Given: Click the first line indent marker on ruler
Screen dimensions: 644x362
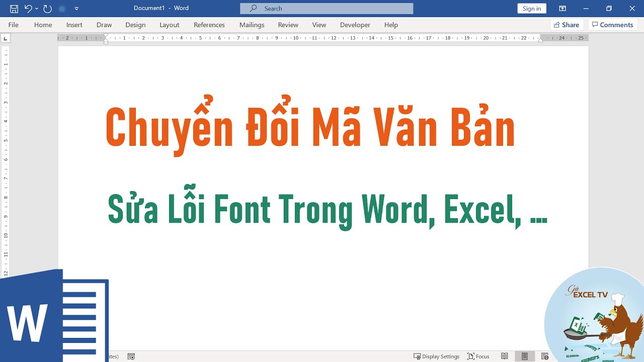Looking at the screenshot, I should pos(106,36).
